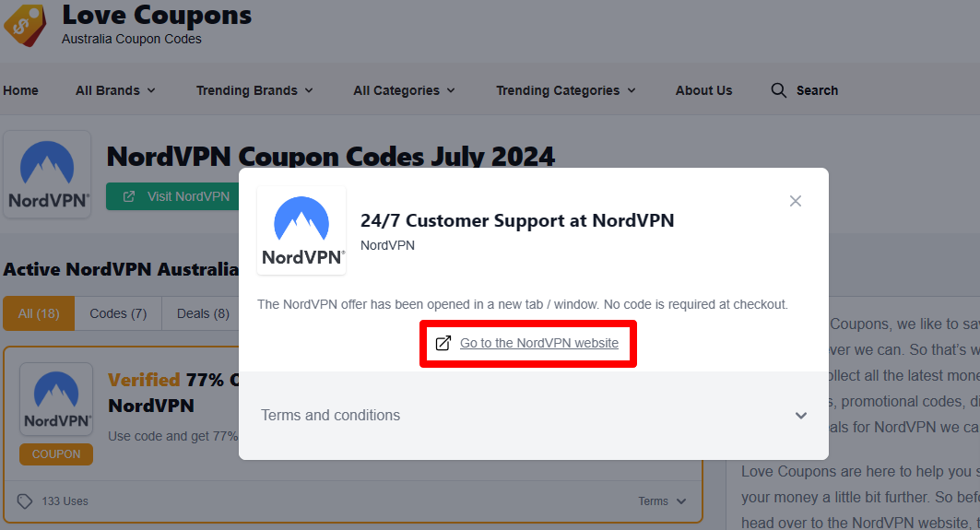This screenshot has width=980, height=530.
Task: Open the Go to the NordVPN website link
Action: (538, 343)
